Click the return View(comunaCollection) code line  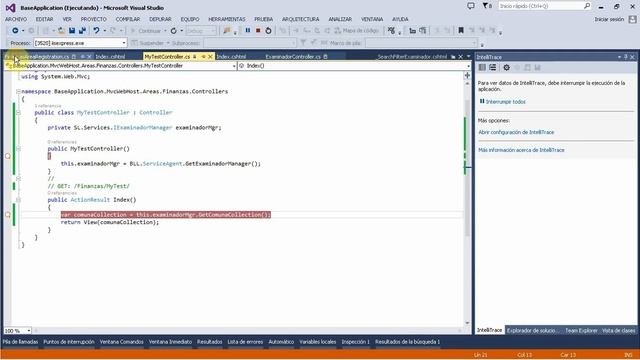110,222
